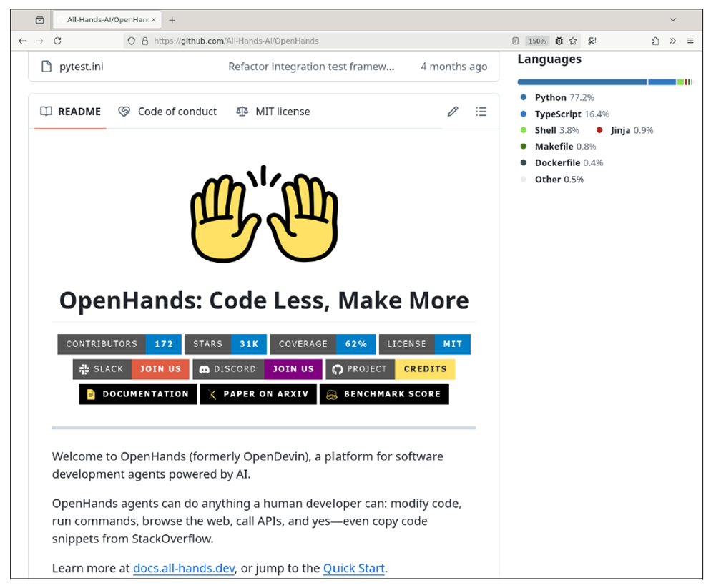Open the README outline list icon

click(x=481, y=111)
